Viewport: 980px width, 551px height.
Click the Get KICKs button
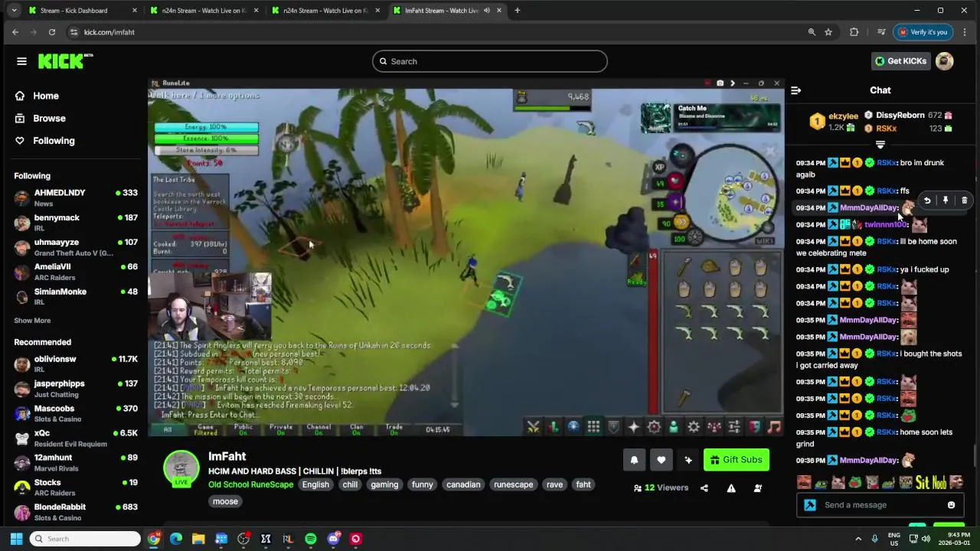pyautogui.click(x=900, y=61)
